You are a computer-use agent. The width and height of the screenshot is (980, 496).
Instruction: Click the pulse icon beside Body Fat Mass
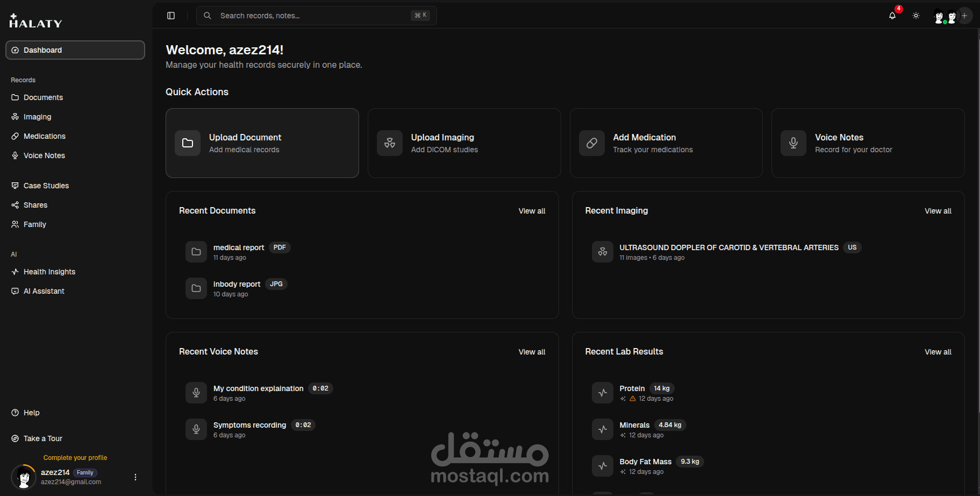coord(603,466)
